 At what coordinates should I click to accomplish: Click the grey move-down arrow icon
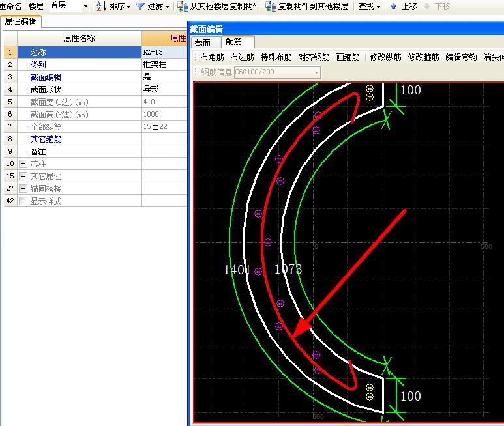pyautogui.click(x=427, y=6)
